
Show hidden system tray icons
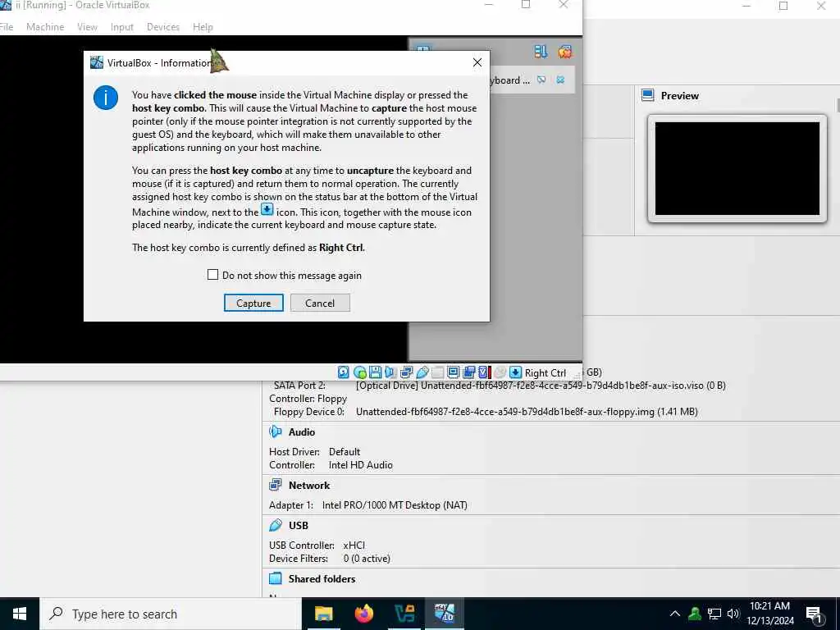(x=675, y=614)
